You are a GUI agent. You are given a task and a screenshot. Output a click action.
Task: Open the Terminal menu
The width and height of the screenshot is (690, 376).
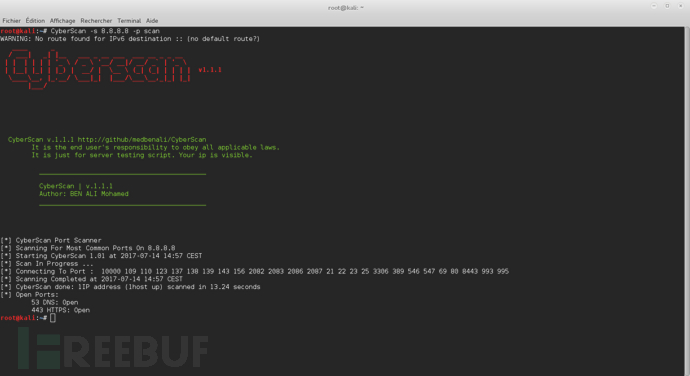[x=129, y=21]
